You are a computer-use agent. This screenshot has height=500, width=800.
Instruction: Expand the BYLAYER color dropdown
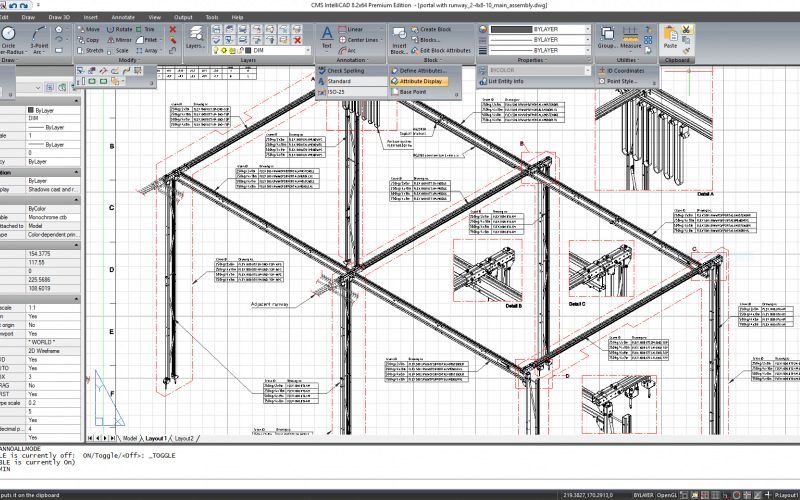coord(586,29)
